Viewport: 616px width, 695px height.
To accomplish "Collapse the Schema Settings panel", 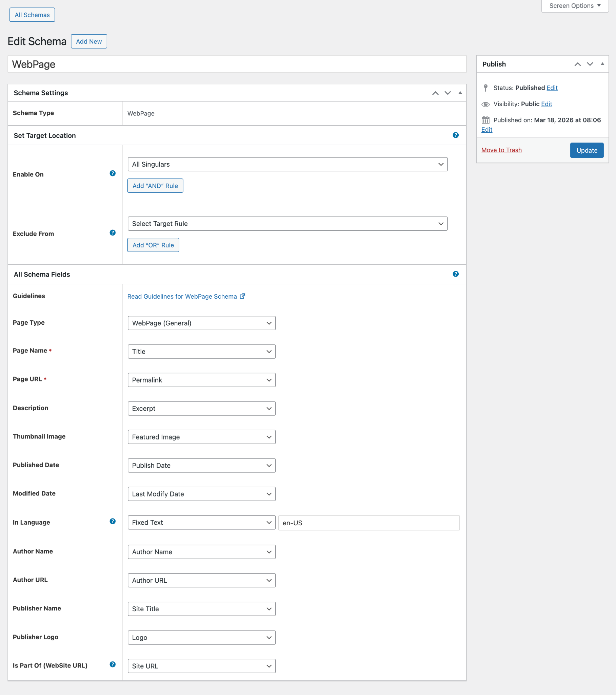I will pos(460,93).
